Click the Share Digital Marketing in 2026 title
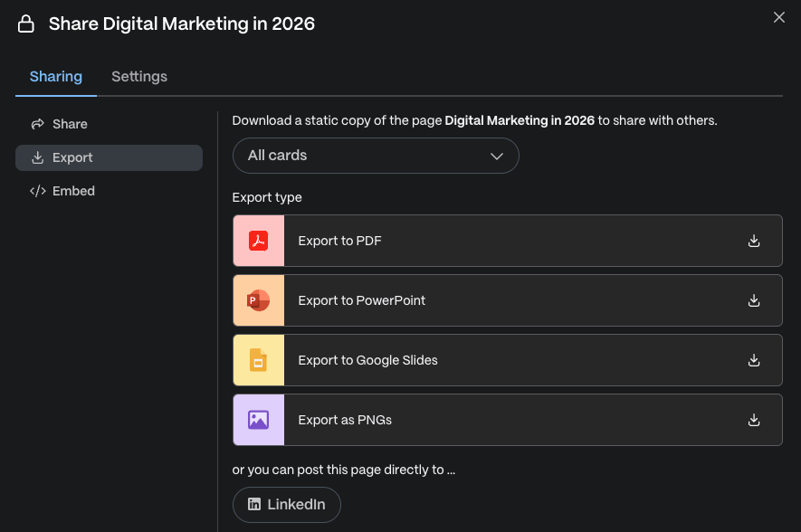801x532 pixels. 182,24
